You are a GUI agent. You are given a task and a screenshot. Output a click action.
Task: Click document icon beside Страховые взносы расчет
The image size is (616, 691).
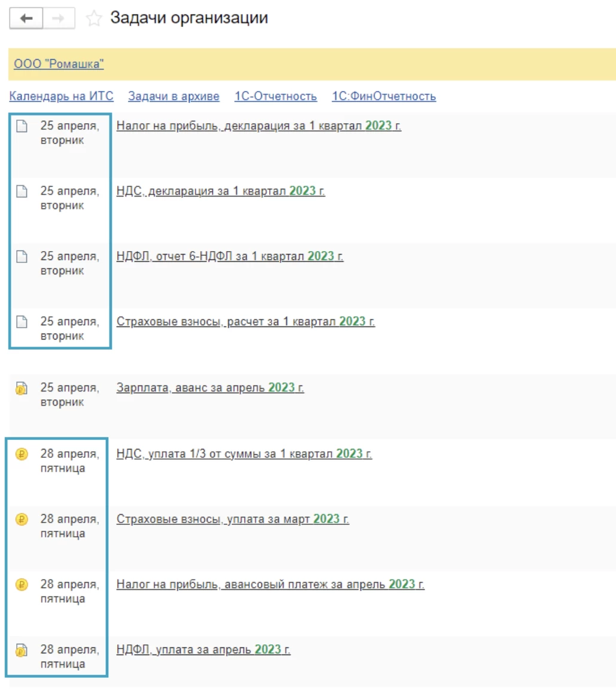click(21, 322)
